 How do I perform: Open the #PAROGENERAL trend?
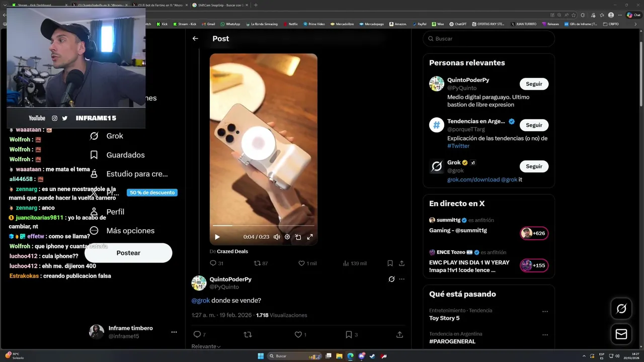[x=452, y=341]
